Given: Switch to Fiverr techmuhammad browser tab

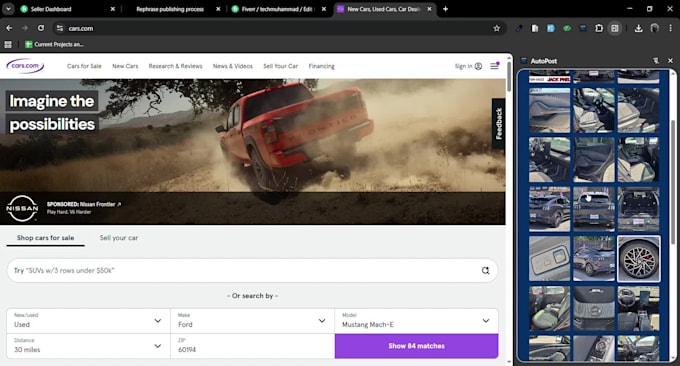Looking at the screenshot, I should coord(278,9).
